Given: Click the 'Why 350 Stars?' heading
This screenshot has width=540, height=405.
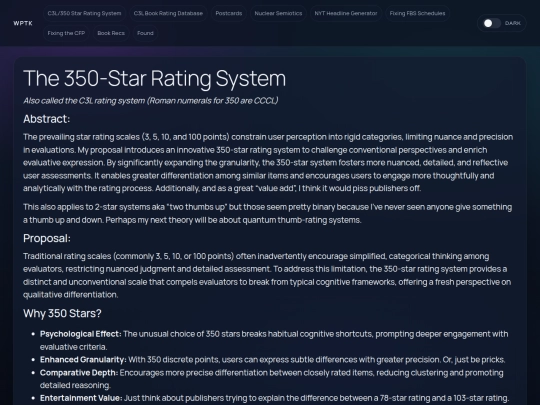Looking at the screenshot, I should pyautogui.click(x=62, y=313).
